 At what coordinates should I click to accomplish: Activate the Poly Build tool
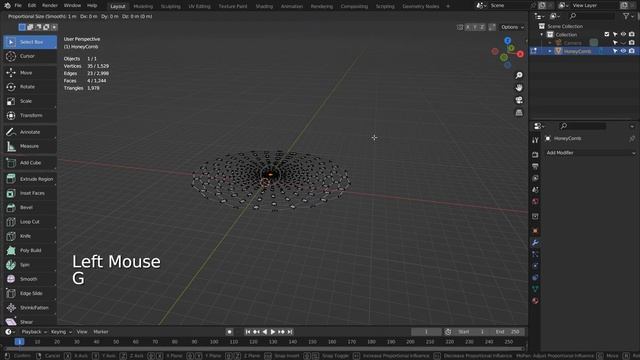point(30,250)
